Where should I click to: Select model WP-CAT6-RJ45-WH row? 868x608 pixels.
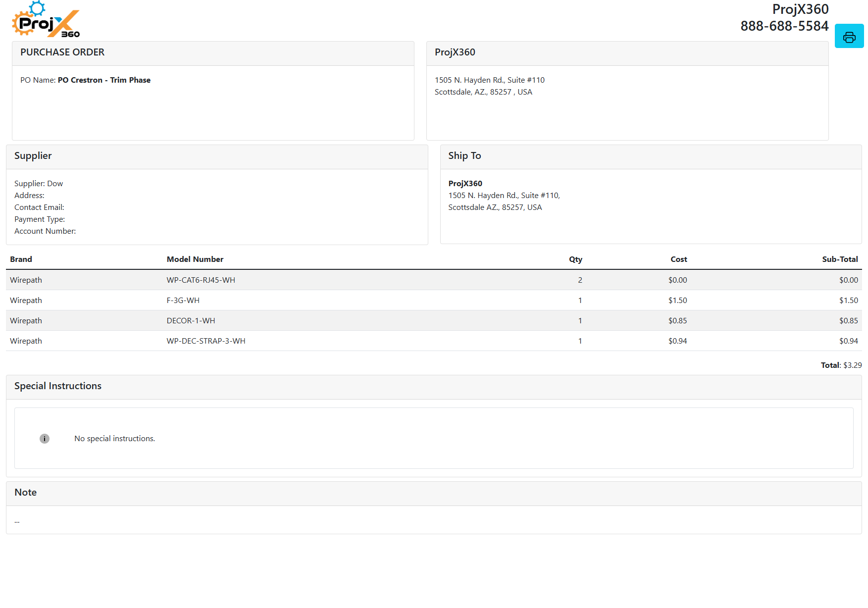click(434, 280)
